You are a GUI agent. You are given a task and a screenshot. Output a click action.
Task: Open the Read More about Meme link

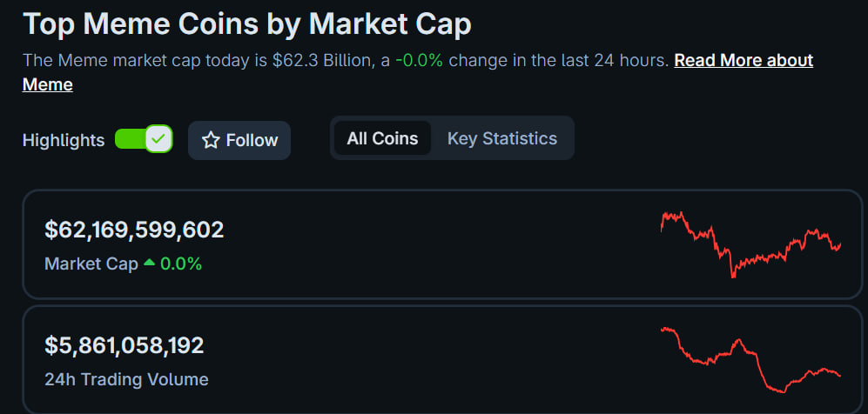click(743, 61)
